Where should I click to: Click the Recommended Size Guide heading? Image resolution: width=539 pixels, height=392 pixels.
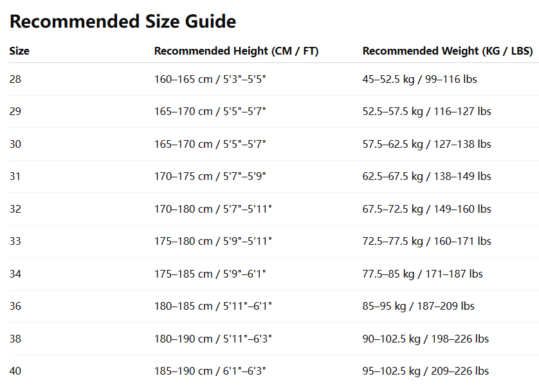point(123,22)
